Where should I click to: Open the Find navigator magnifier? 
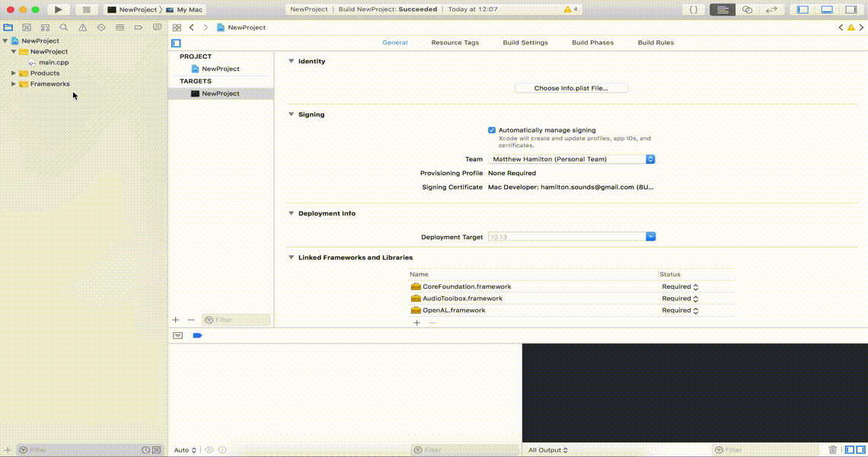(64, 27)
